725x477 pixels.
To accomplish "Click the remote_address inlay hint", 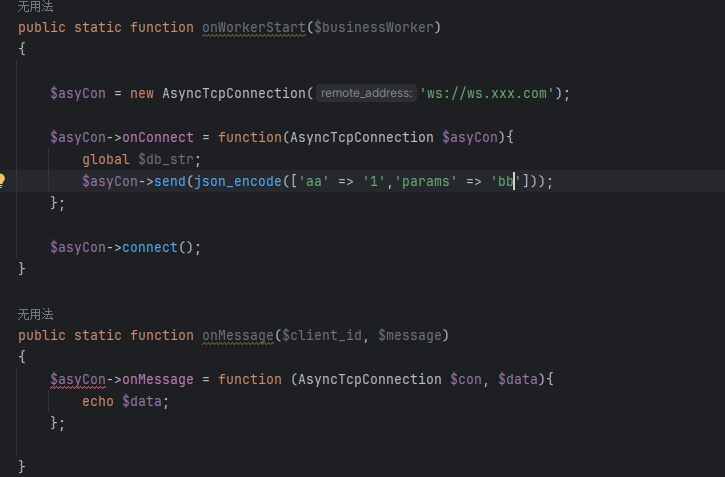I will [x=366, y=93].
